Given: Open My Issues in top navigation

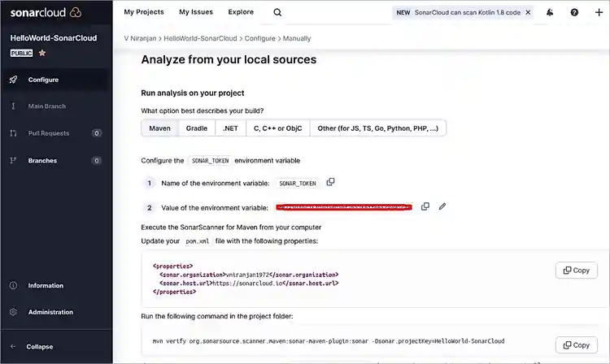Looking at the screenshot, I should pyautogui.click(x=196, y=12).
